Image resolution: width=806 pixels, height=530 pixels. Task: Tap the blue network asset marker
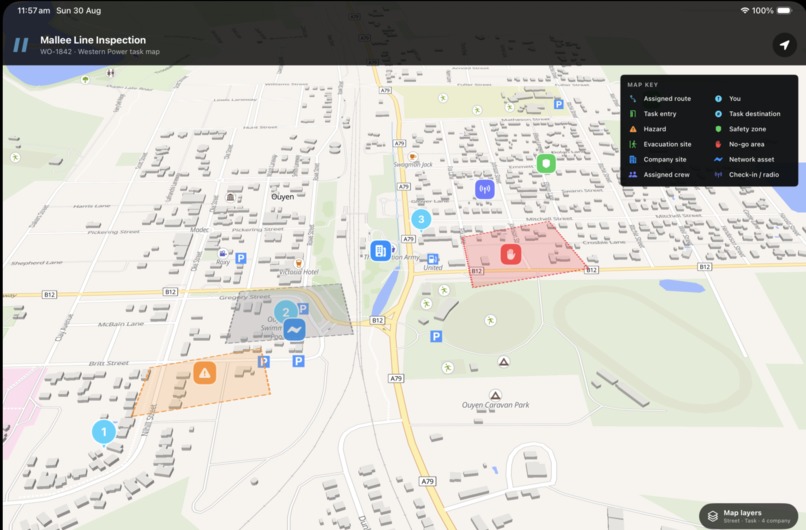click(x=294, y=330)
